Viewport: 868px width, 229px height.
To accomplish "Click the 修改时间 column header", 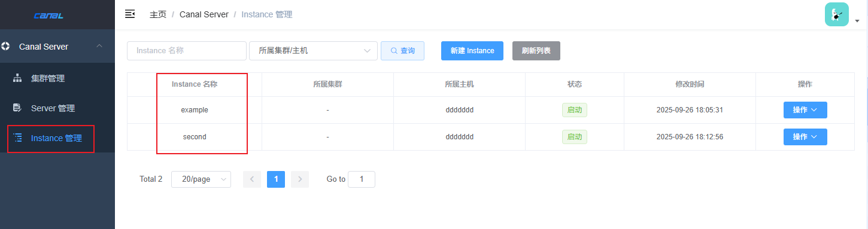I will [690, 84].
